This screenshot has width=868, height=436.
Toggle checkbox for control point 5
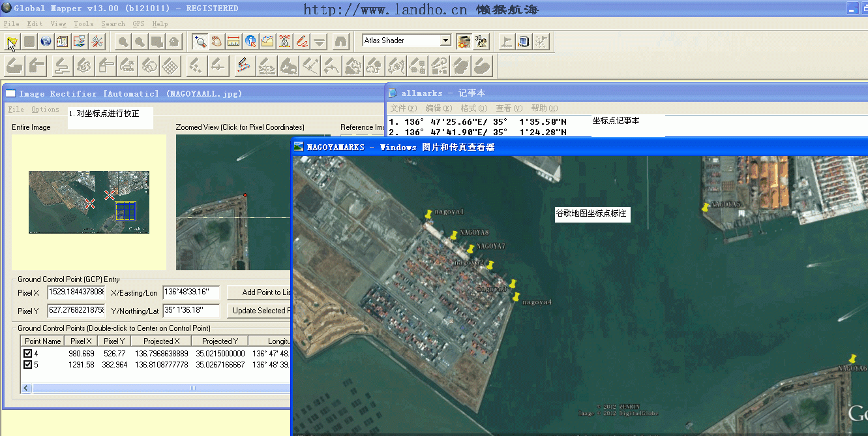[27, 364]
